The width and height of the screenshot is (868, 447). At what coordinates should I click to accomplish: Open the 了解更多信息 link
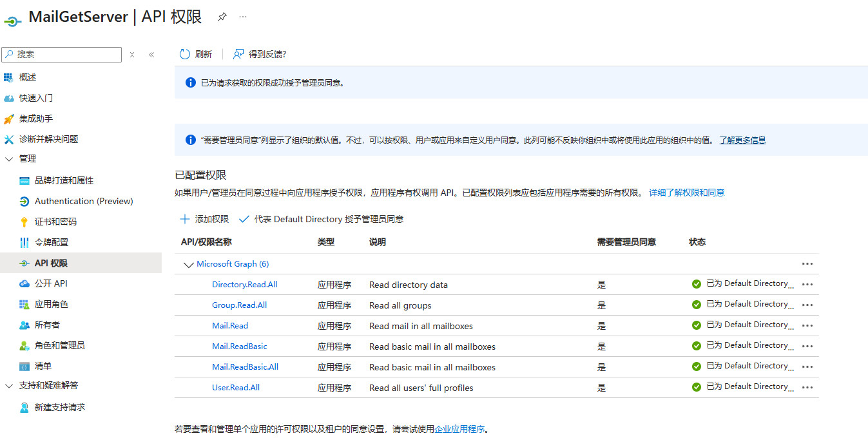[742, 140]
